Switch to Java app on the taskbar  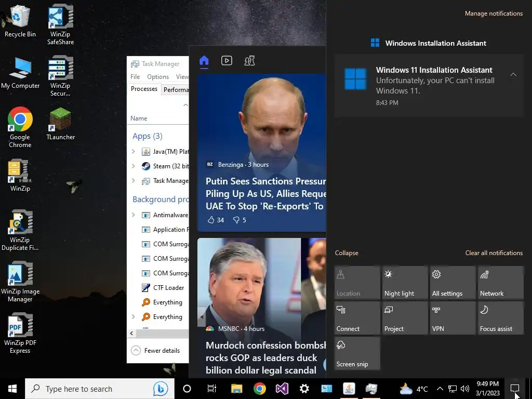click(349, 389)
